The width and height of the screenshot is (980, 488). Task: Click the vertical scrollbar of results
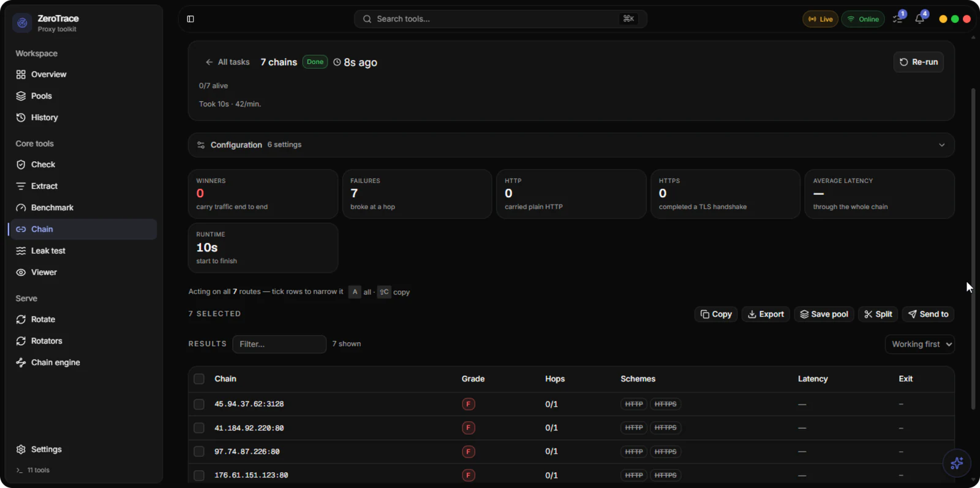tap(973, 249)
